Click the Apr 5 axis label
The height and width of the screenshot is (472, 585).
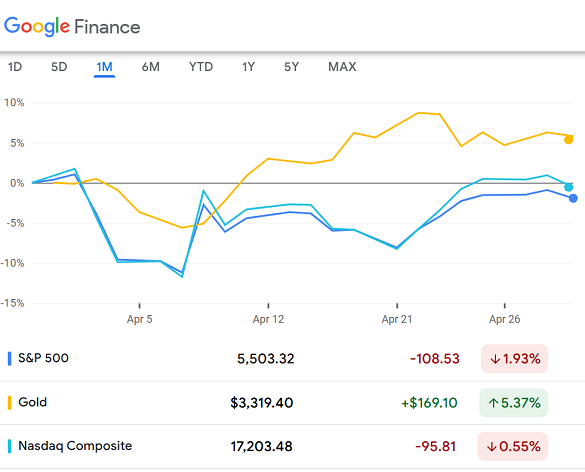140,319
